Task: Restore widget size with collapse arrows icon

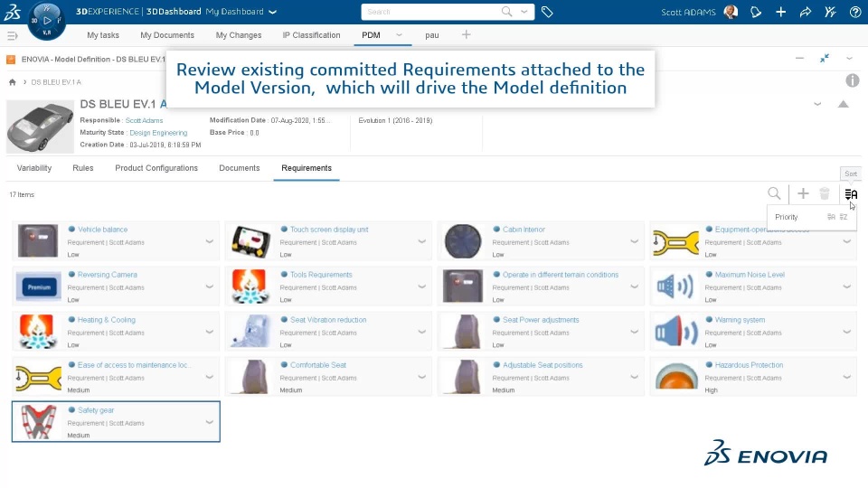Action: [x=825, y=58]
